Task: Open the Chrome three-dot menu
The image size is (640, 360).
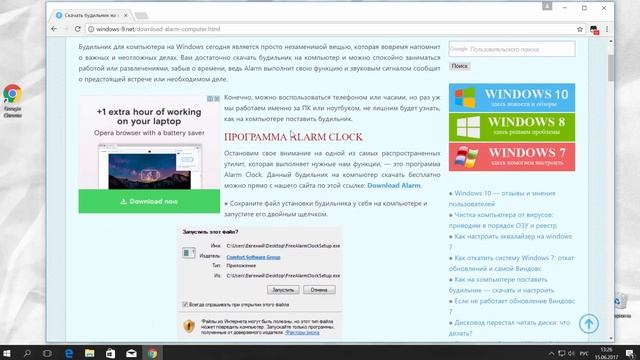Action: point(607,29)
